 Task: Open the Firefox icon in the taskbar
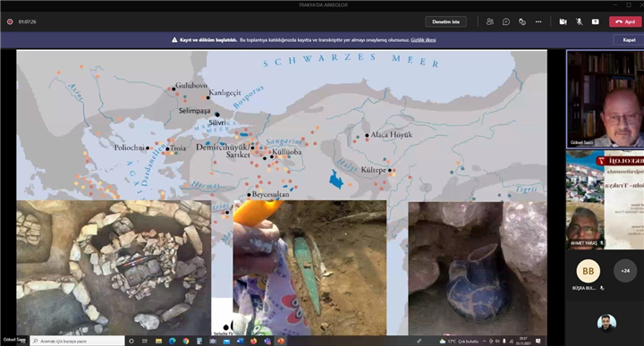(253, 341)
